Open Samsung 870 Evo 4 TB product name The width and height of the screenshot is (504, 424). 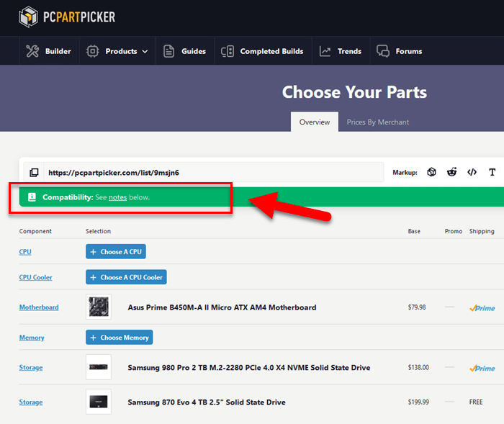207,402
